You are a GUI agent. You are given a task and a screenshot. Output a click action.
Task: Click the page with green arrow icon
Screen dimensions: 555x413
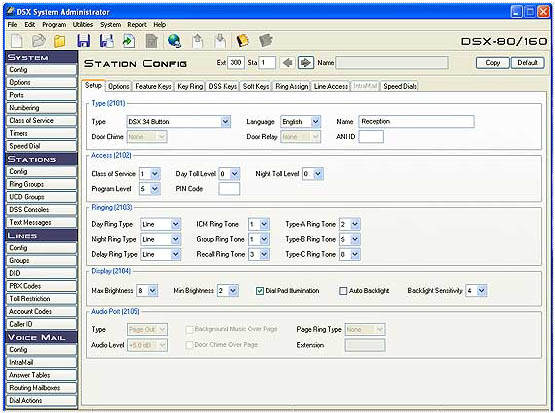(x=129, y=41)
